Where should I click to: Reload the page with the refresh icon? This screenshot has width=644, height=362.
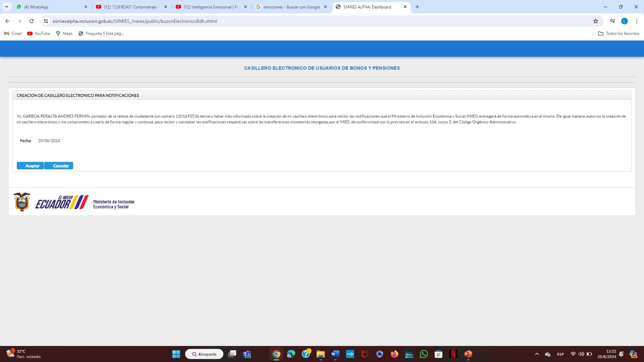[31, 21]
